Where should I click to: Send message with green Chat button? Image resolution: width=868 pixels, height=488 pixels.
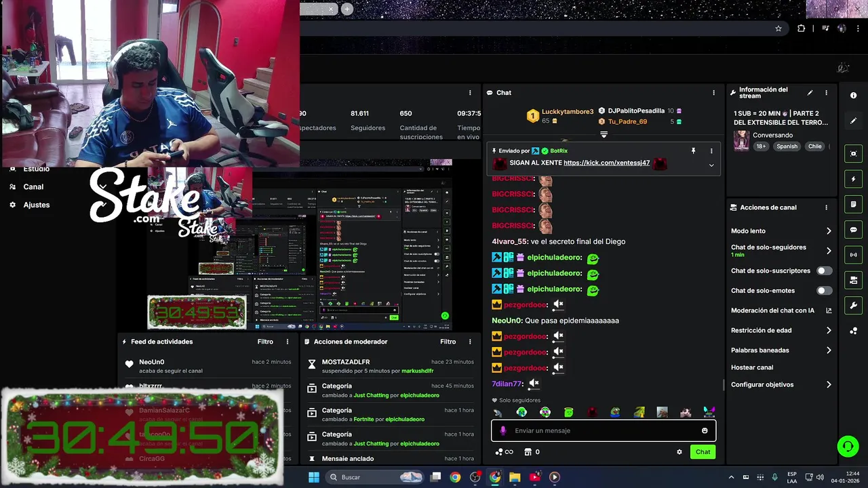[703, 452]
